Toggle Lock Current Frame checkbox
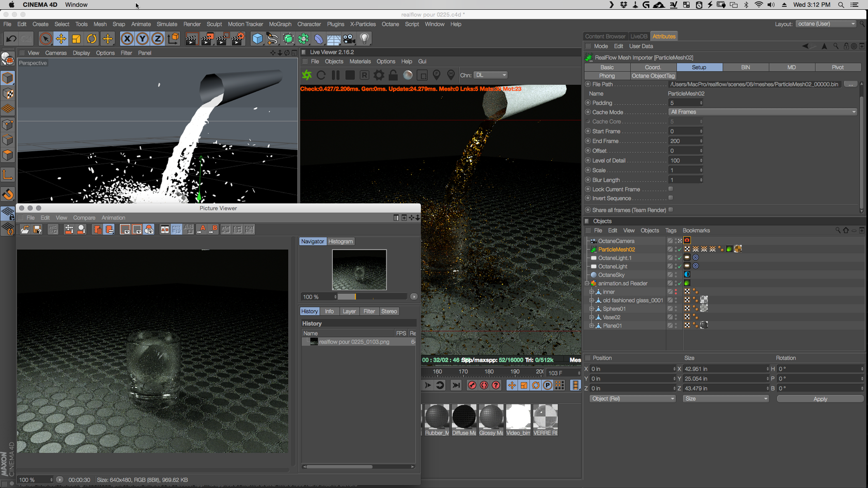This screenshot has width=868, height=488. (671, 189)
